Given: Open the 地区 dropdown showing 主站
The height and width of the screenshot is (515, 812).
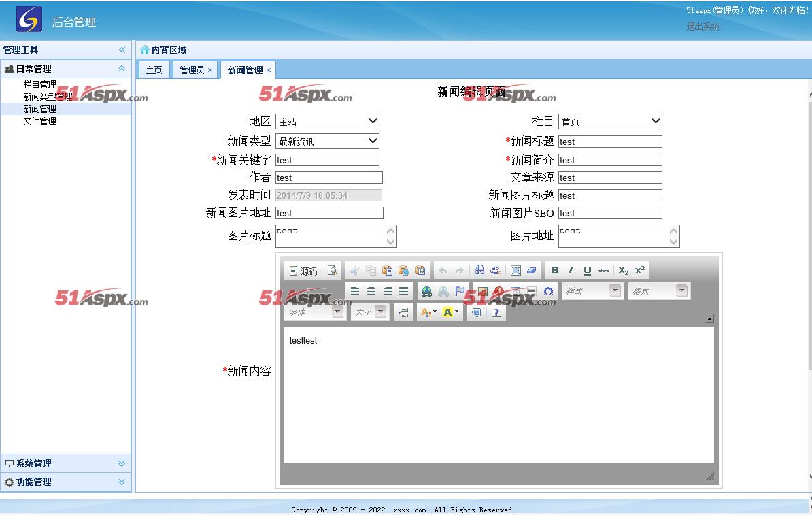Looking at the screenshot, I should pyautogui.click(x=327, y=122).
